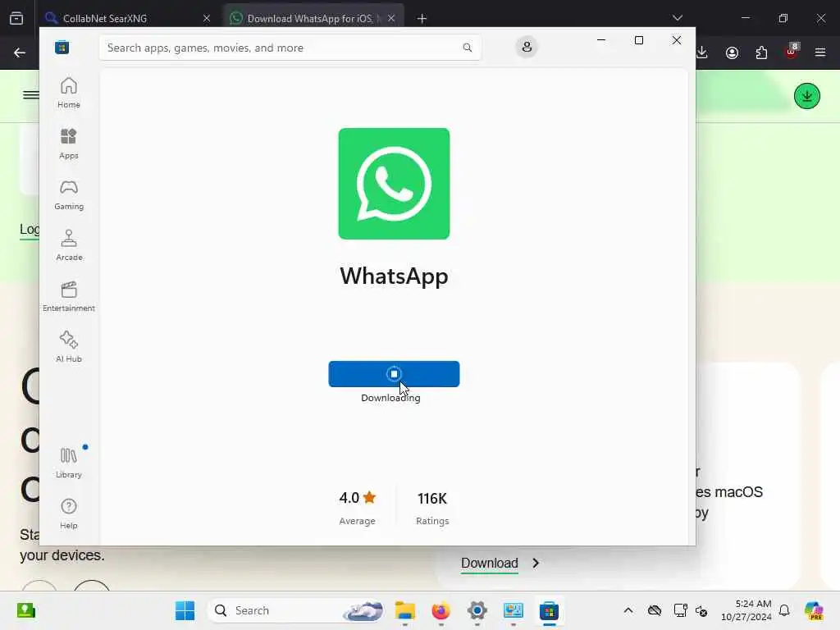The image size is (840, 630).
Task: Open Entertainment section in Store sidebar
Action: (x=69, y=296)
